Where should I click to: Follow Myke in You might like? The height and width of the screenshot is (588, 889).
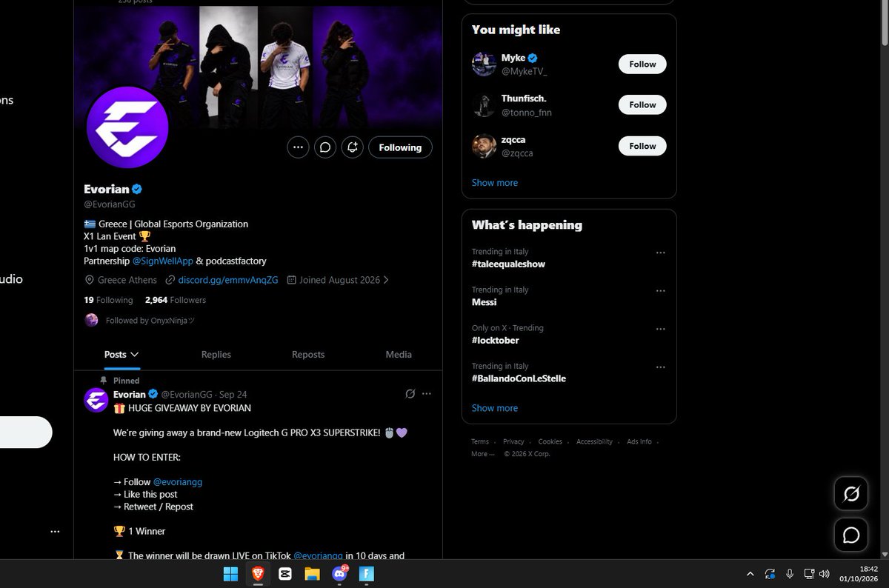pos(642,64)
